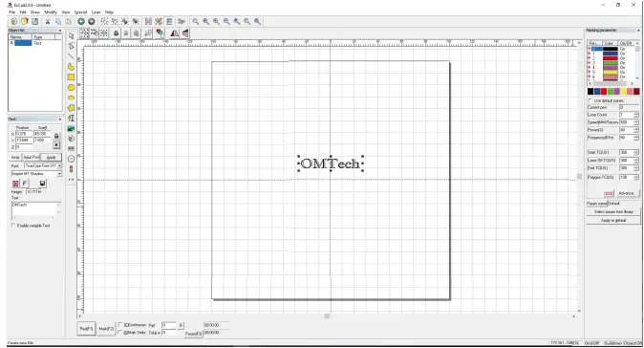Toggle the Enable variable Text checkbox
This screenshot has height=348, width=644.
(13, 226)
